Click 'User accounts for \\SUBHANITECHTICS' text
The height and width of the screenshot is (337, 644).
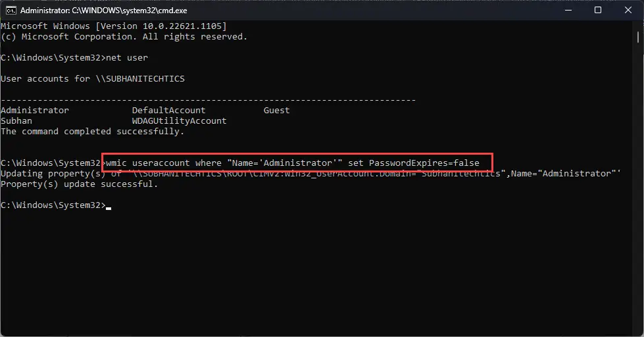(93, 79)
